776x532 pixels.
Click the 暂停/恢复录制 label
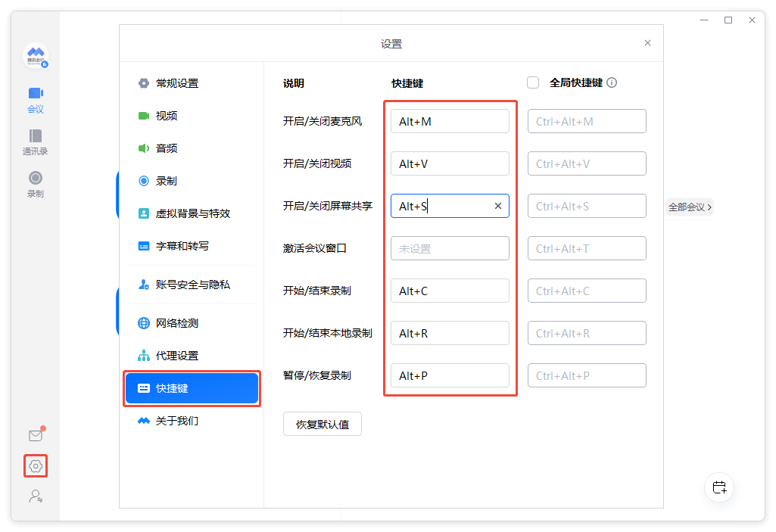(317, 375)
